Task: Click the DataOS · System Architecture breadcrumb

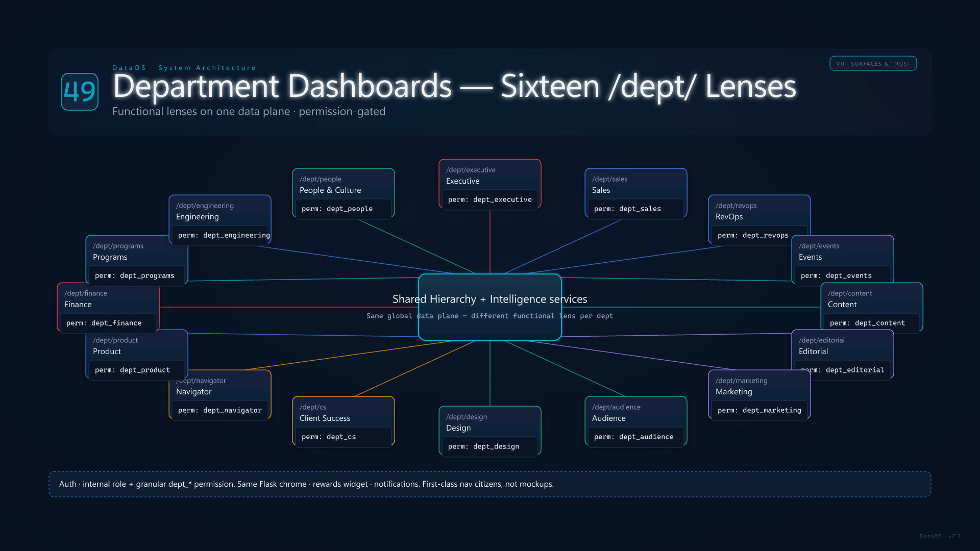Action: pos(184,68)
